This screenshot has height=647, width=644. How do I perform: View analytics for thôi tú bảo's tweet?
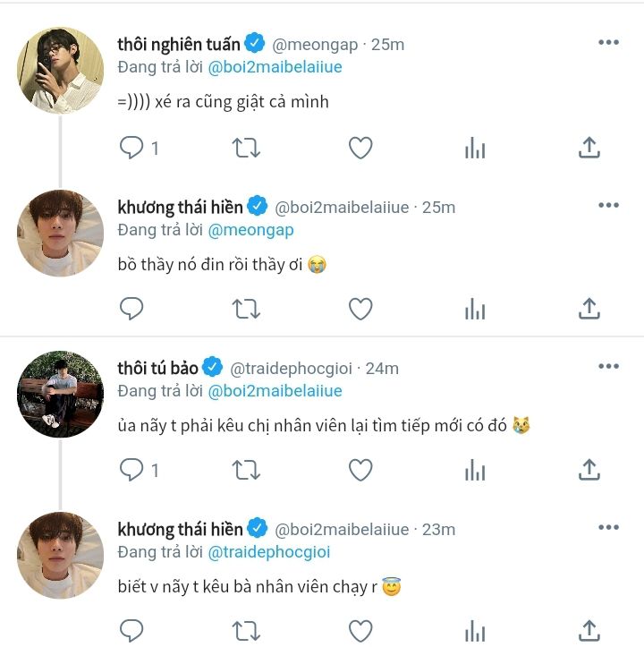point(475,469)
